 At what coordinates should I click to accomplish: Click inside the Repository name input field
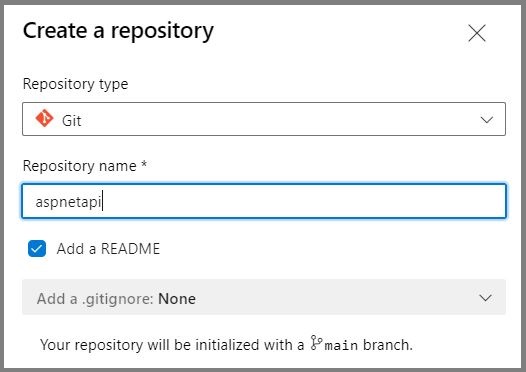(264, 201)
